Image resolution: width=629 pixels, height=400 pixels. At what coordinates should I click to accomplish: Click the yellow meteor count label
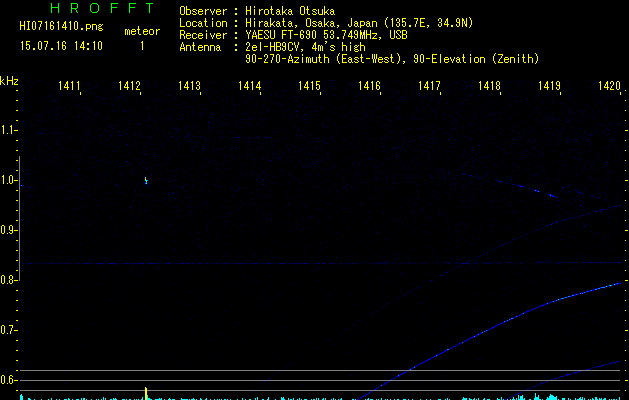point(142,31)
